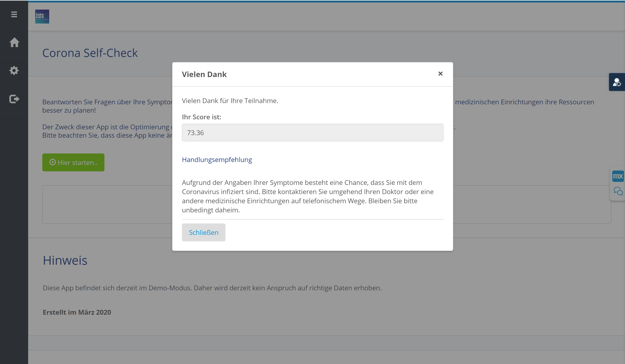
Task: Go to the Home page icon
Action: click(14, 42)
